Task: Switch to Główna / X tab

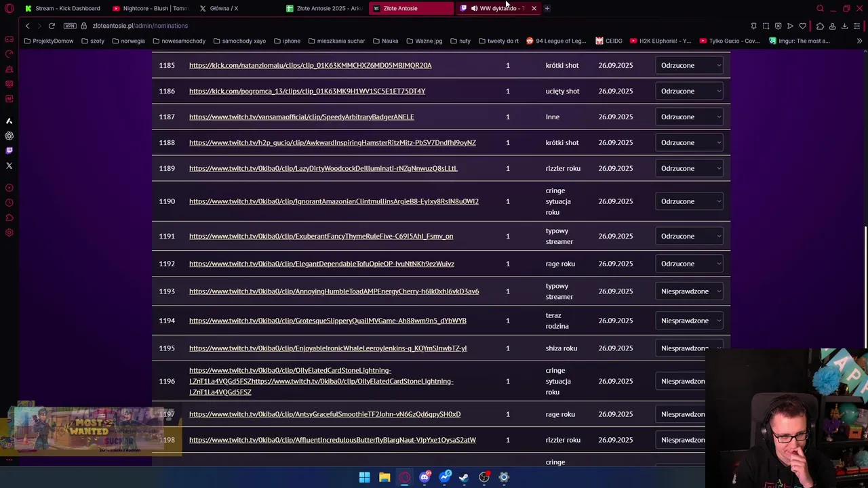Action: [237, 8]
